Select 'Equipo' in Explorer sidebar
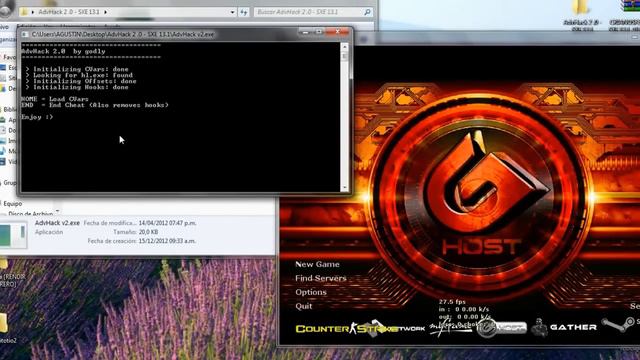 click(x=13, y=203)
